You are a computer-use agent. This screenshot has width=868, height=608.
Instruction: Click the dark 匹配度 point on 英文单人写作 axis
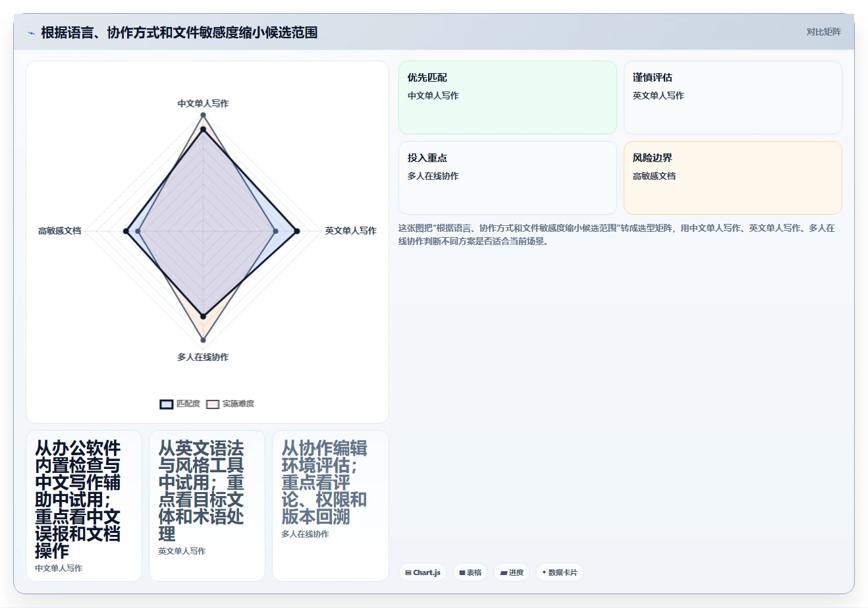(x=297, y=231)
